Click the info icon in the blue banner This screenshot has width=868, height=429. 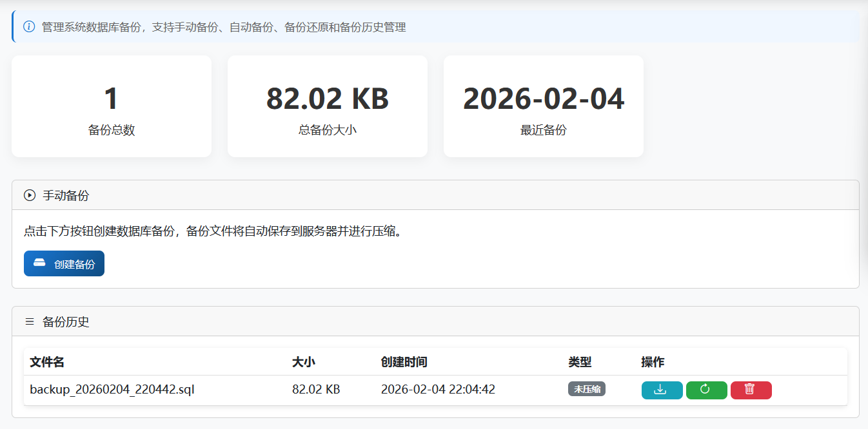click(x=28, y=27)
